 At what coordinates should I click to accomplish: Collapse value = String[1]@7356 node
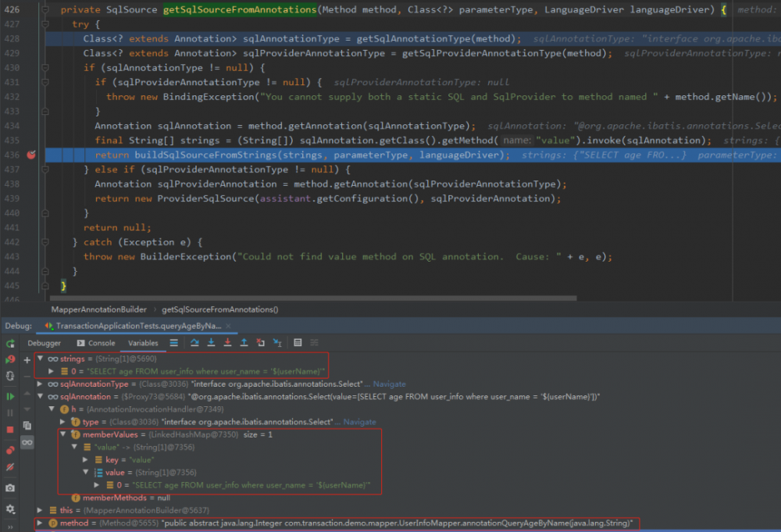pos(86,472)
